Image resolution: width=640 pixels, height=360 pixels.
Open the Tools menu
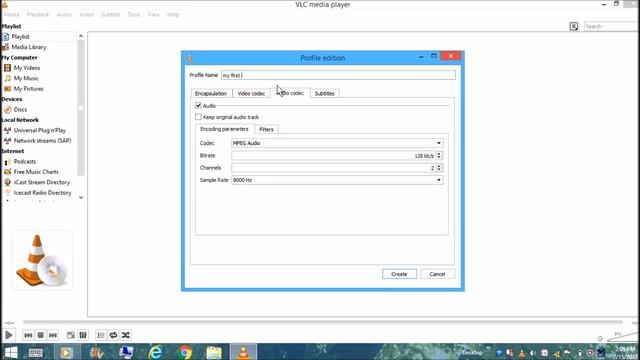click(x=134, y=14)
